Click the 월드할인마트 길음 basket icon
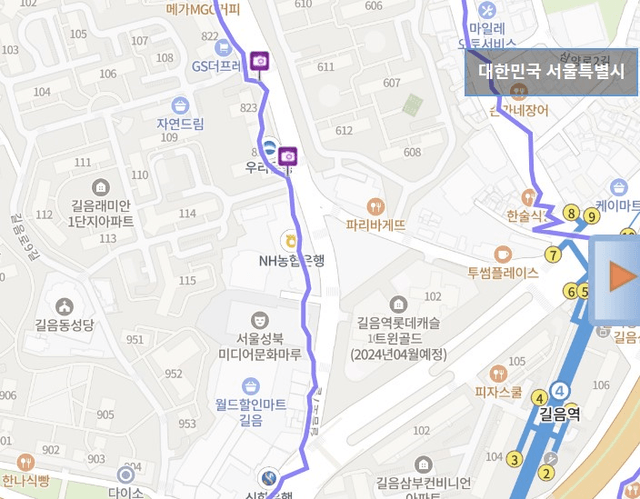The width and height of the screenshot is (640, 499). 251,387
